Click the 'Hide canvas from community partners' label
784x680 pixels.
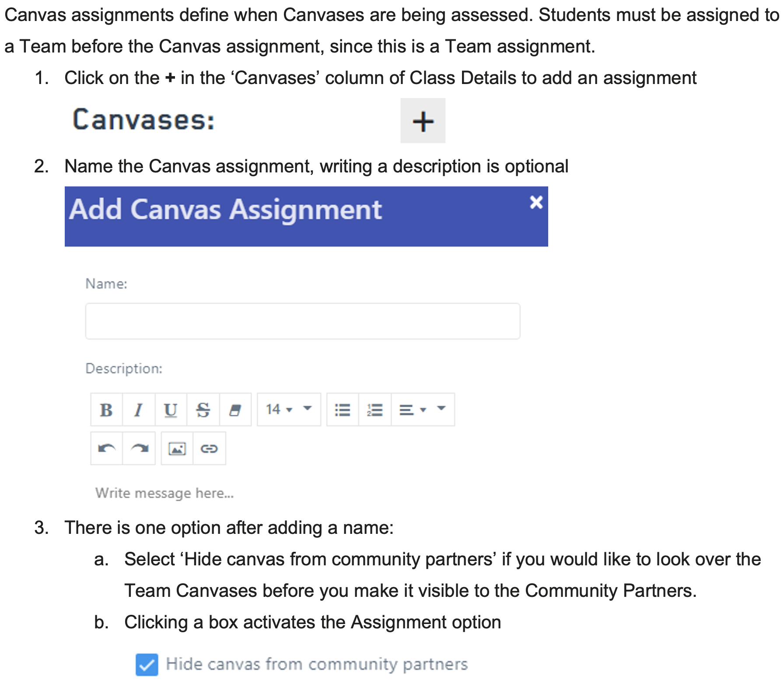click(x=317, y=664)
